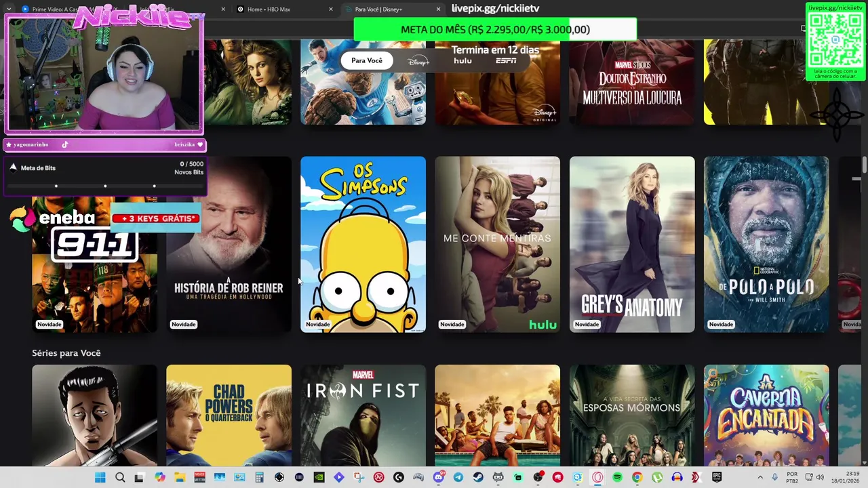Open the Calculator taskbar icon
This screenshot has height=488, width=868.
tap(259, 477)
